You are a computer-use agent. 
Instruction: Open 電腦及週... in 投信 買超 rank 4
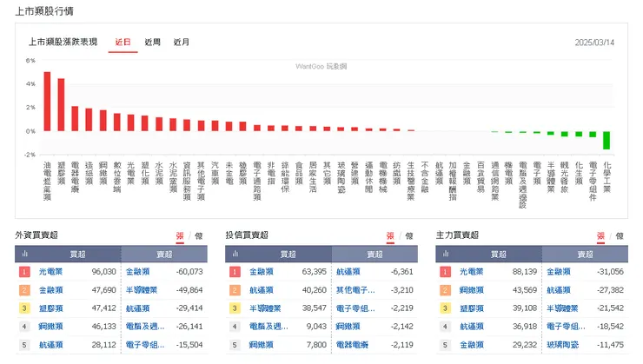268,327
